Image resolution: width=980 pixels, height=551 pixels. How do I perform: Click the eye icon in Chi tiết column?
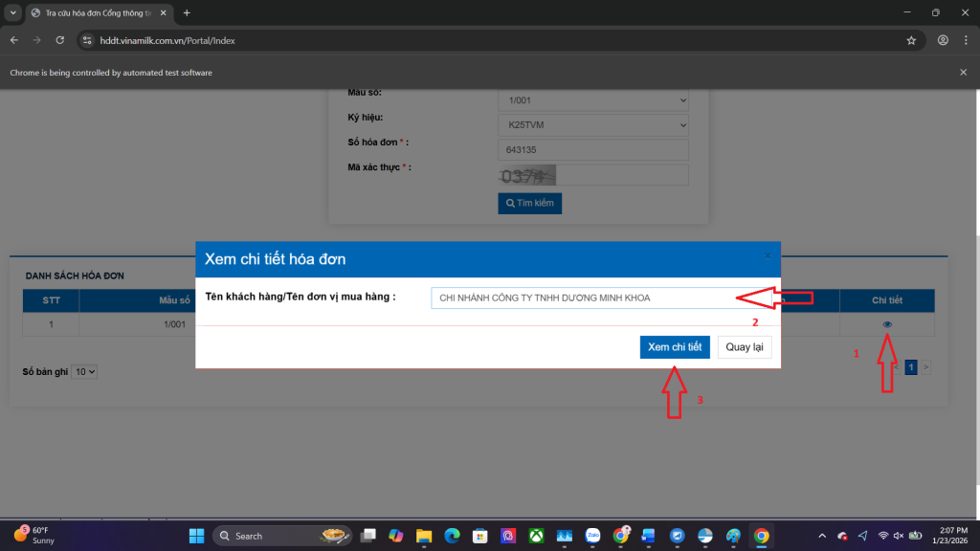[887, 324]
